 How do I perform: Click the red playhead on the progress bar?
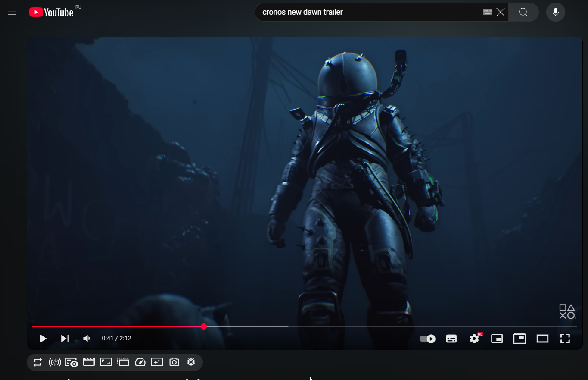tap(204, 327)
